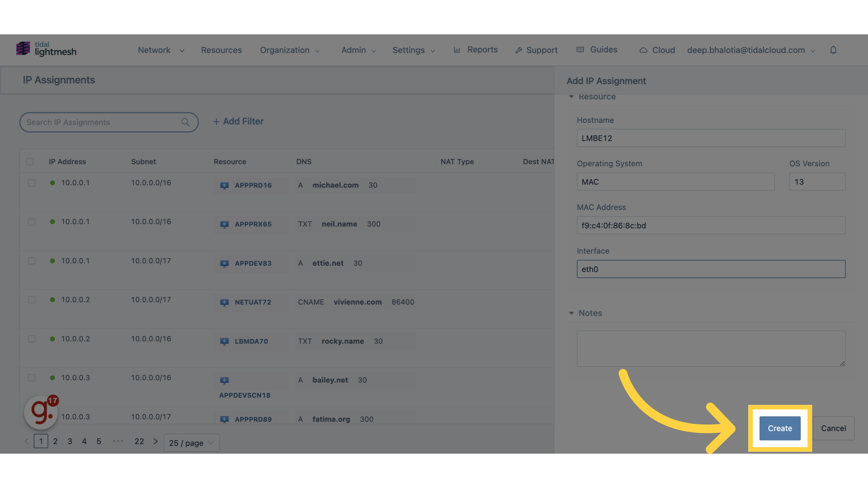
Task: Click the Cancel button
Action: (834, 428)
